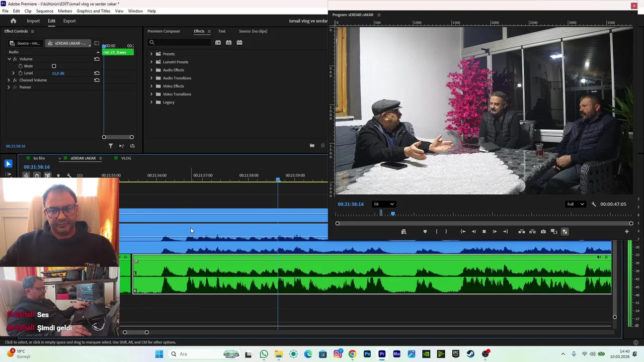Click the filter properties funnel icon

(x=111, y=146)
